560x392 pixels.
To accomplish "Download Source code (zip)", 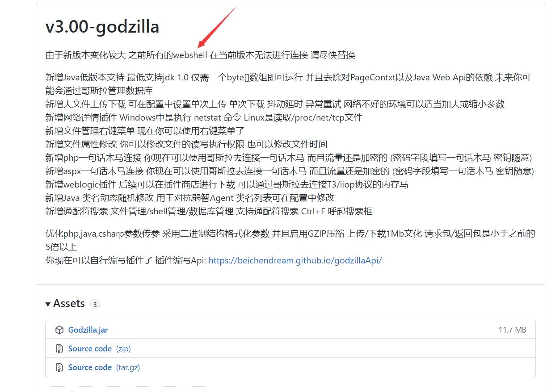I will [x=99, y=349].
